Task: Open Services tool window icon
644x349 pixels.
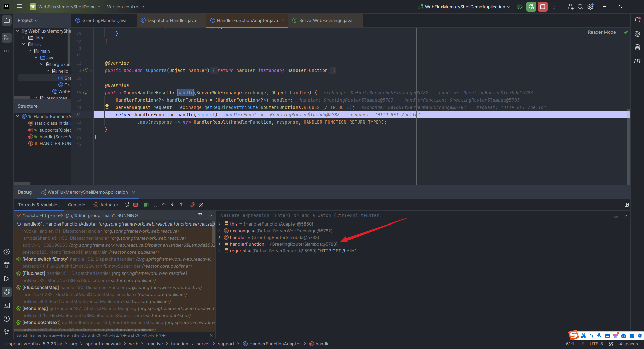Action: pyautogui.click(x=7, y=252)
